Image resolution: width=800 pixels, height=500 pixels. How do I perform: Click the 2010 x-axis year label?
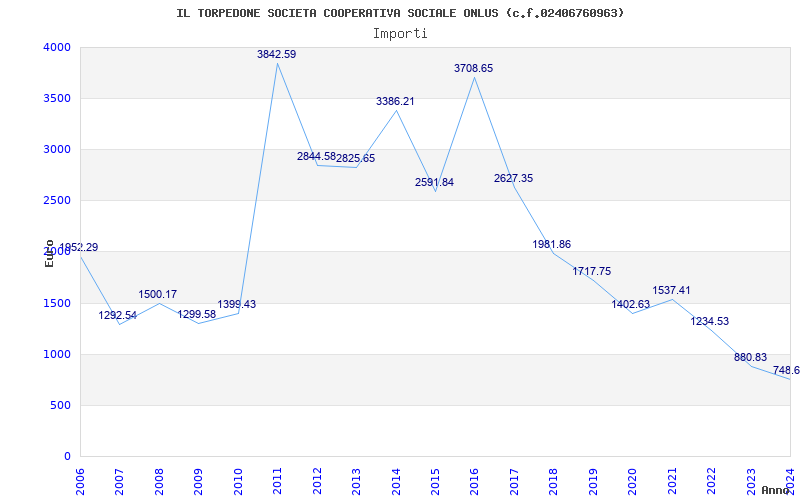click(238, 481)
